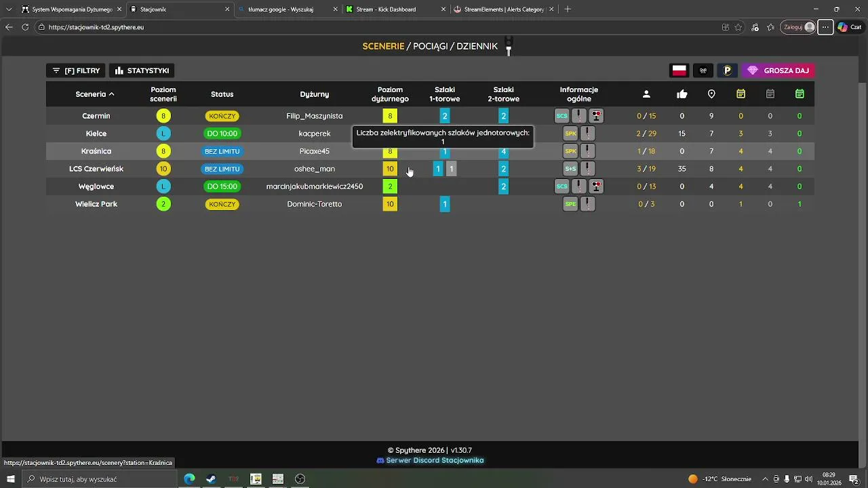Sort by Poziom scenerii column header
This screenshot has height=488, width=868.
163,94
